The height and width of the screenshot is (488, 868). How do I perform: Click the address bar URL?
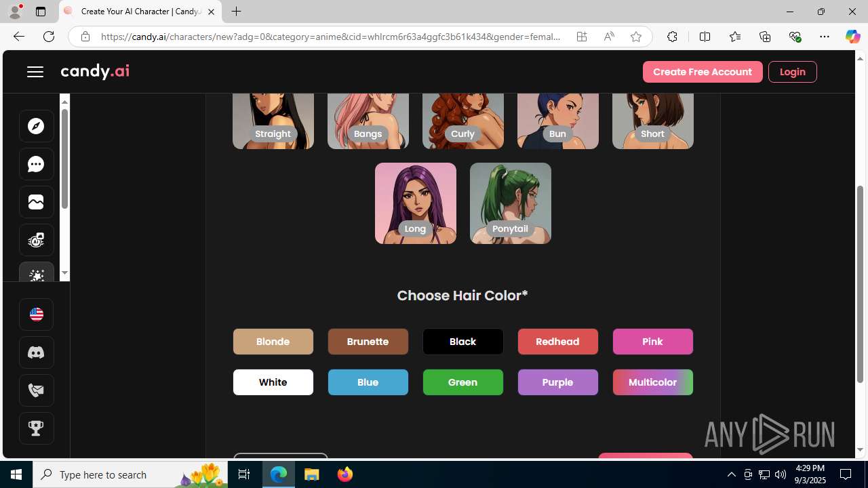pos(331,37)
